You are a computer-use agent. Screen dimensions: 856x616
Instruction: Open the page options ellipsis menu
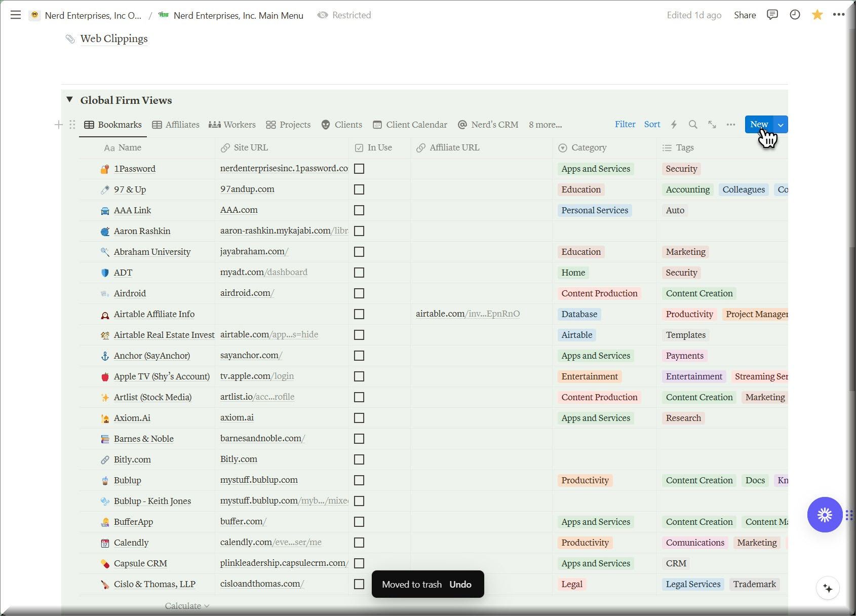coord(839,15)
